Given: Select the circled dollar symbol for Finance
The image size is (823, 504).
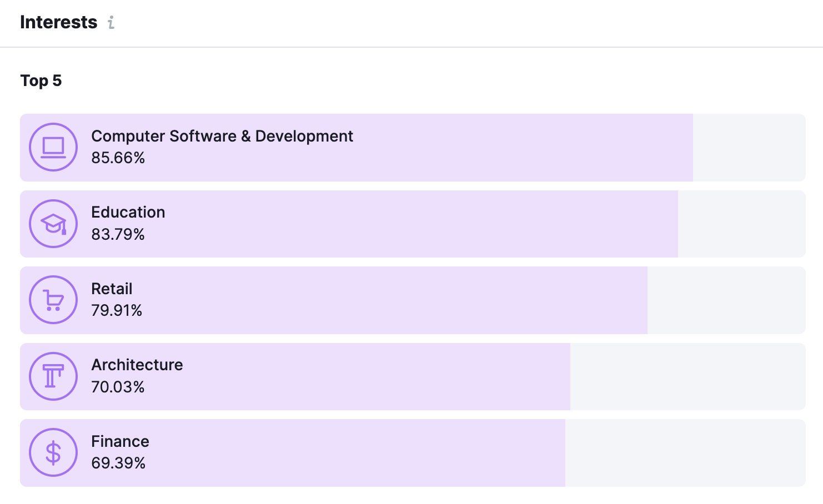Looking at the screenshot, I should point(53,452).
